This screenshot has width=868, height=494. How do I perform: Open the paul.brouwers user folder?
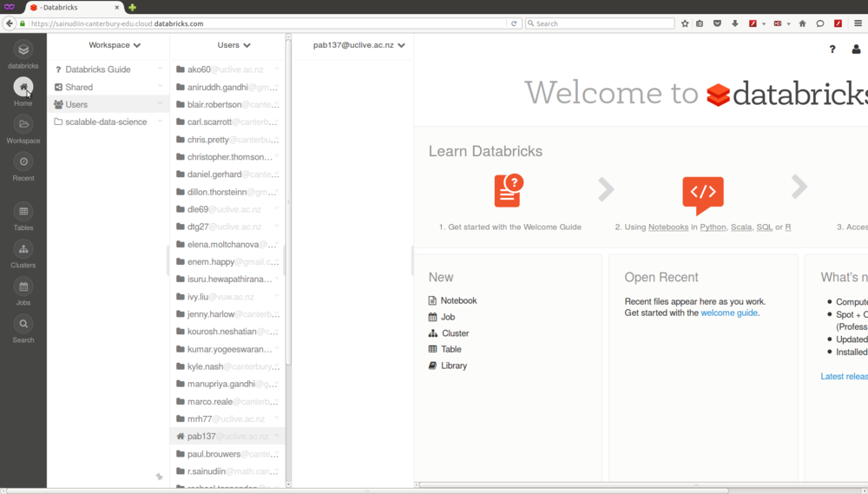(x=227, y=454)
